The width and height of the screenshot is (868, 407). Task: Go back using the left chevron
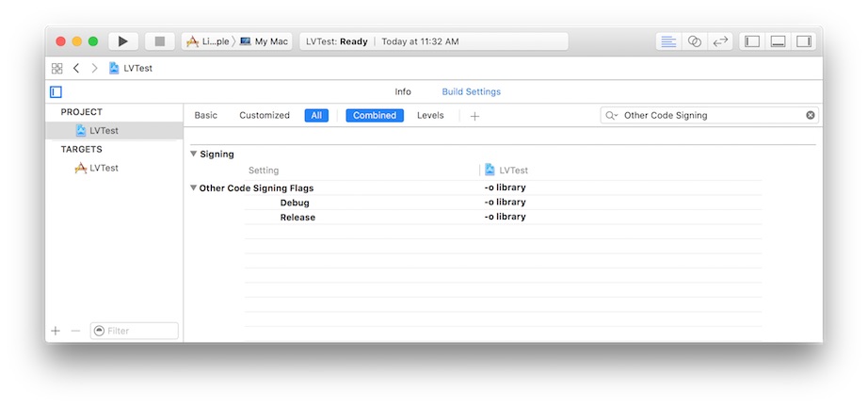coord(76,69)
